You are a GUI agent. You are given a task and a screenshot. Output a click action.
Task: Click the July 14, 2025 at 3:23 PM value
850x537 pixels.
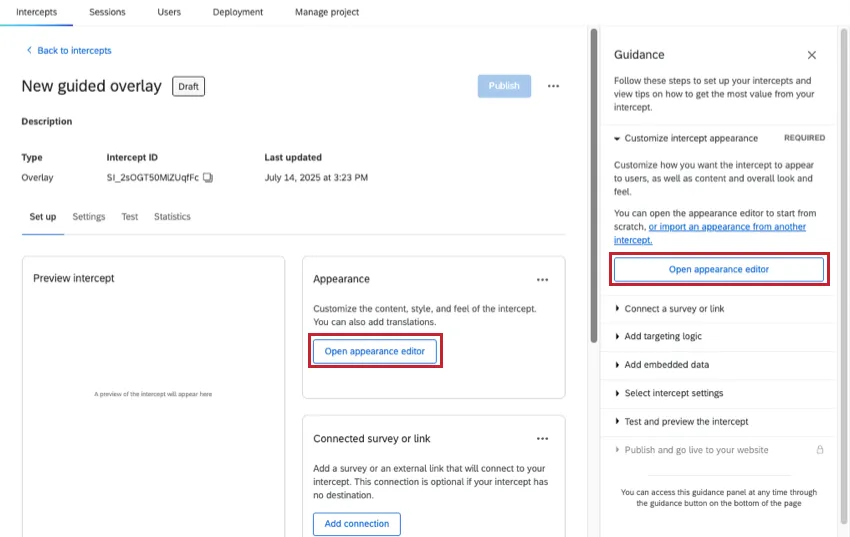point(316,177)
